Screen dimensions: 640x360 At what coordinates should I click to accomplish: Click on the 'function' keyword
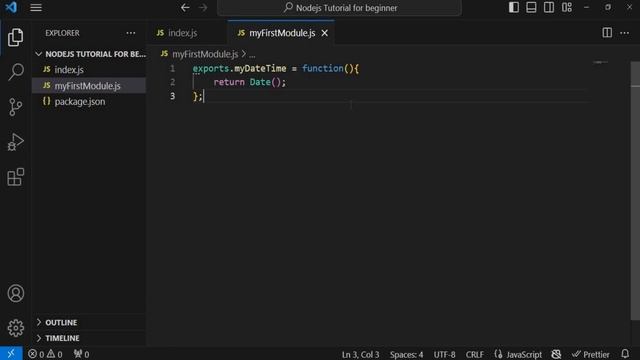coord(322,69)
